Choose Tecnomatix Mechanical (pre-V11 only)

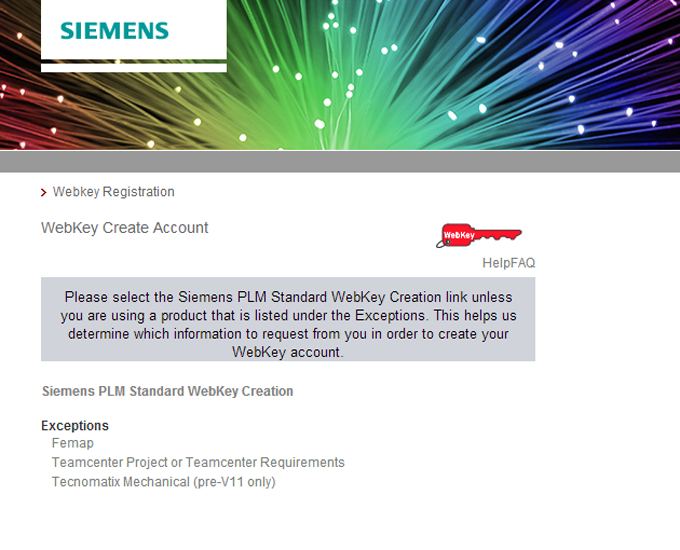click(x=163, y=482)
